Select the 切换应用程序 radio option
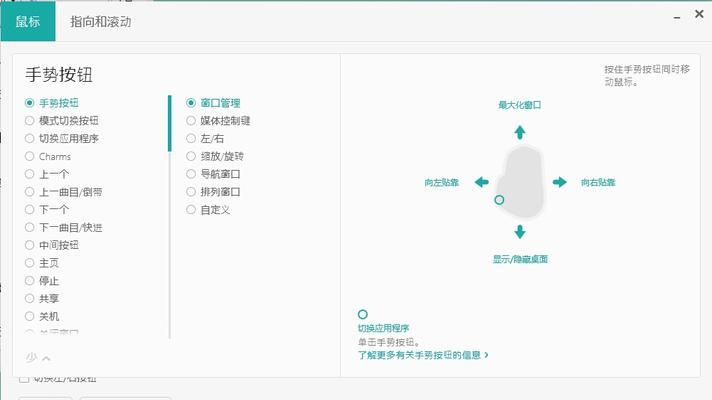 click(x=30, y=138)
